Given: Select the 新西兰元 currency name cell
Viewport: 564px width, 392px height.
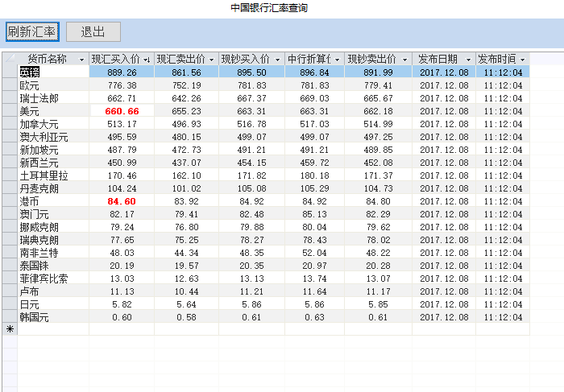Looking at the screenshot, I should (x=53, y=163).
